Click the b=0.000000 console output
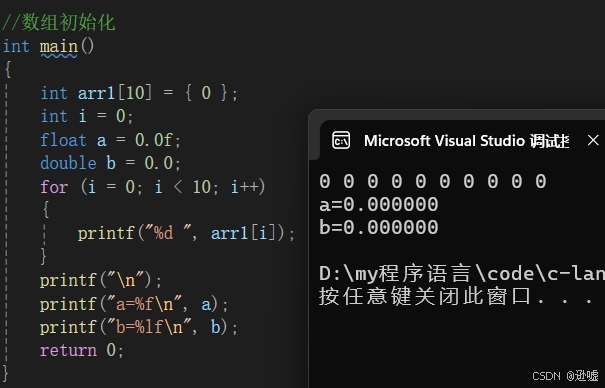Image resolution: width=605 pixels, height=388 pixels. click(x=379, y=227)
